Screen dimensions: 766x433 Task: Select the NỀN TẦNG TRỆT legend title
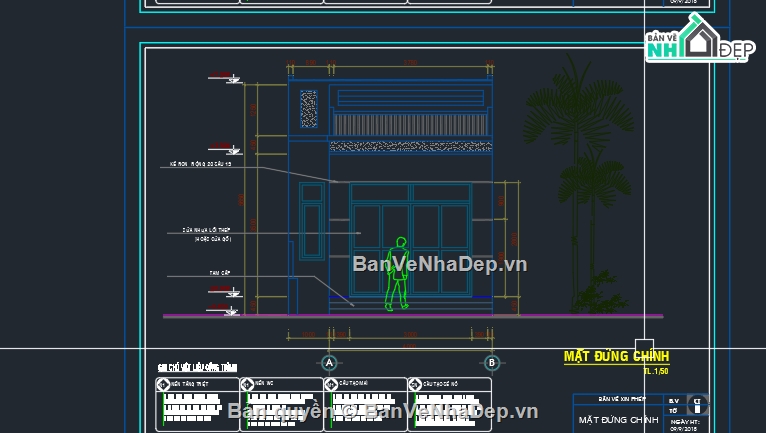pyautogui.click(x=189, y=384)
